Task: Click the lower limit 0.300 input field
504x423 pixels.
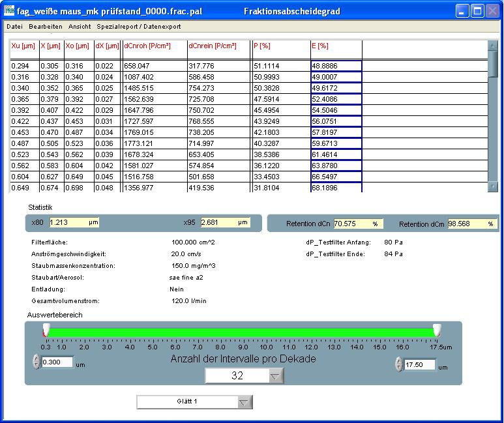Action: tap(57, 362)
